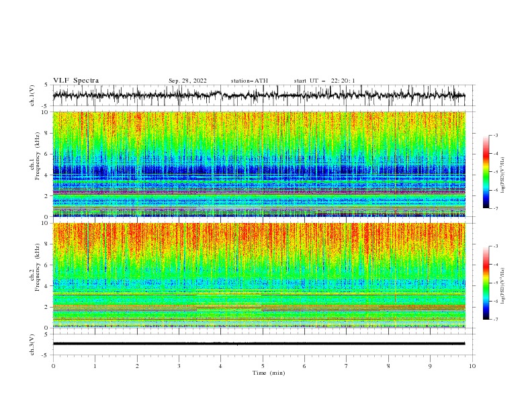Click the color scale bar beside ch.2 spectrogram
The image size is (532, 411).
click(x=486, y=283)
